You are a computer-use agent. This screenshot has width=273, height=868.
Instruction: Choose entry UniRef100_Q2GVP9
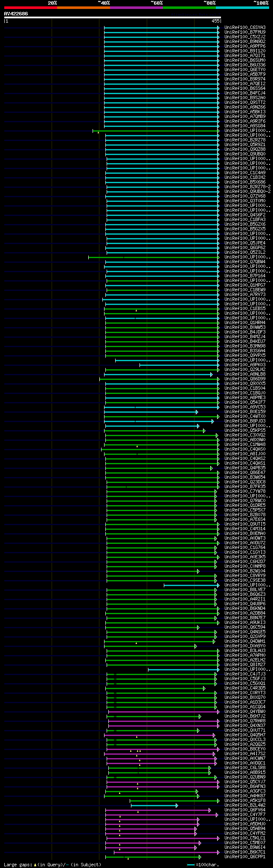coord(245,637)
